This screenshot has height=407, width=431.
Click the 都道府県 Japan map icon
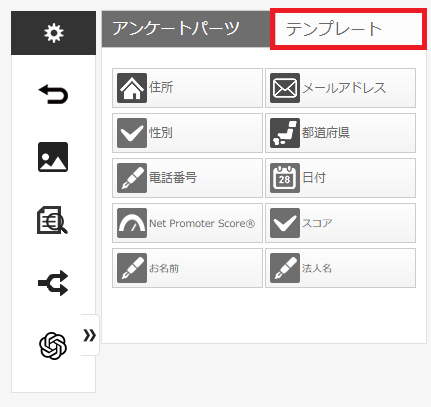285,133
